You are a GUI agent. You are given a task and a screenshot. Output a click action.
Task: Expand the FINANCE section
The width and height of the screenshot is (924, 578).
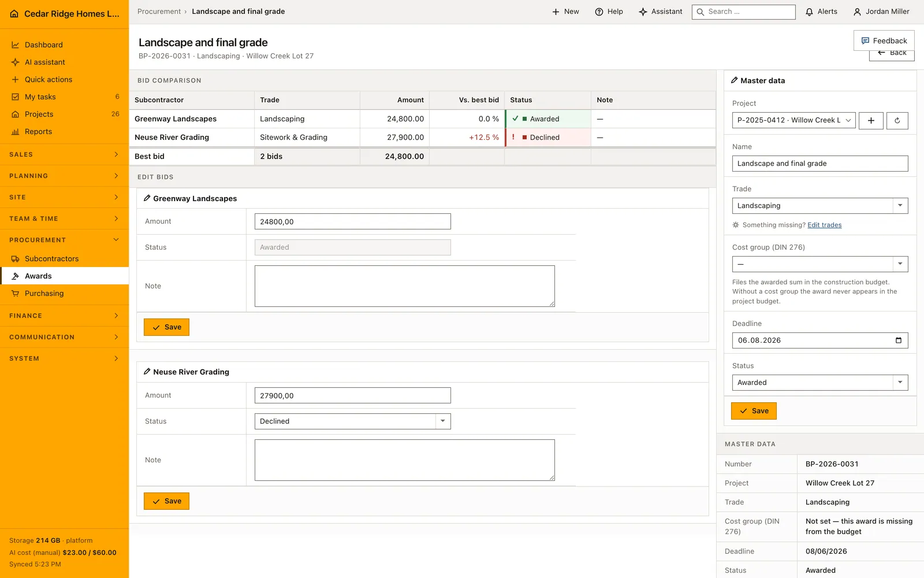64,316
